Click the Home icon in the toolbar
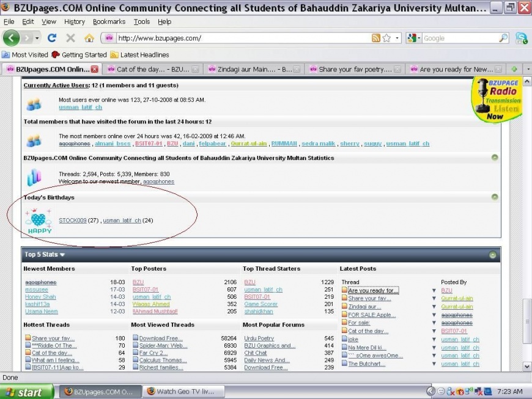532x399 pixels. (89, 38)
